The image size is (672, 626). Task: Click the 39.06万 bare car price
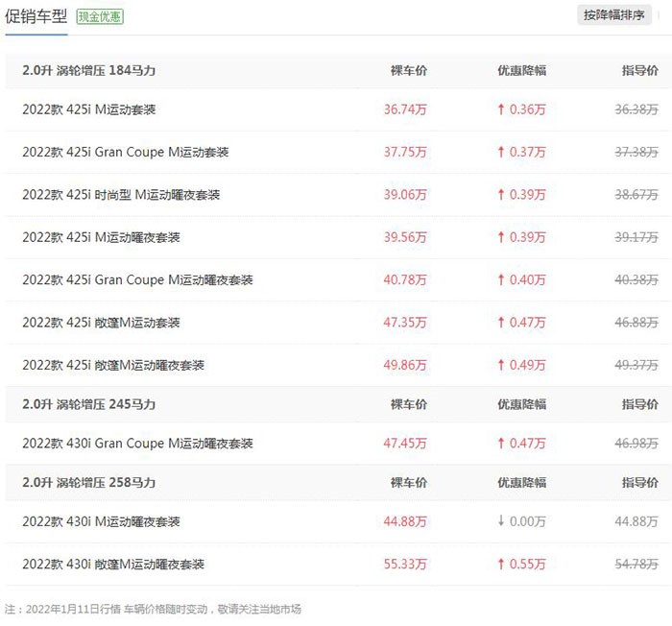pyautogui.click(x=405, y=195)
